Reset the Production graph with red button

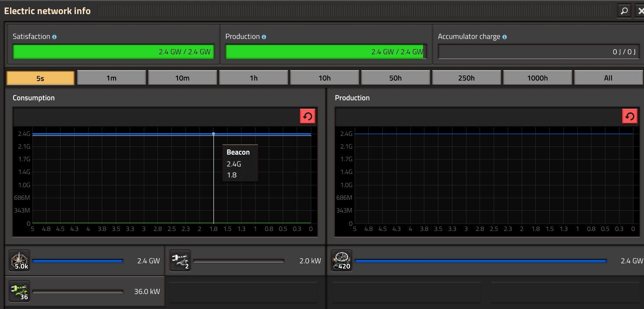[x=630, y=117]
